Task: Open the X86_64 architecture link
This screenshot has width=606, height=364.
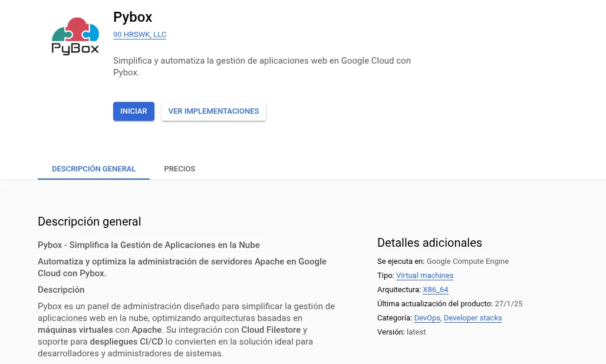Action: point(436,290)
